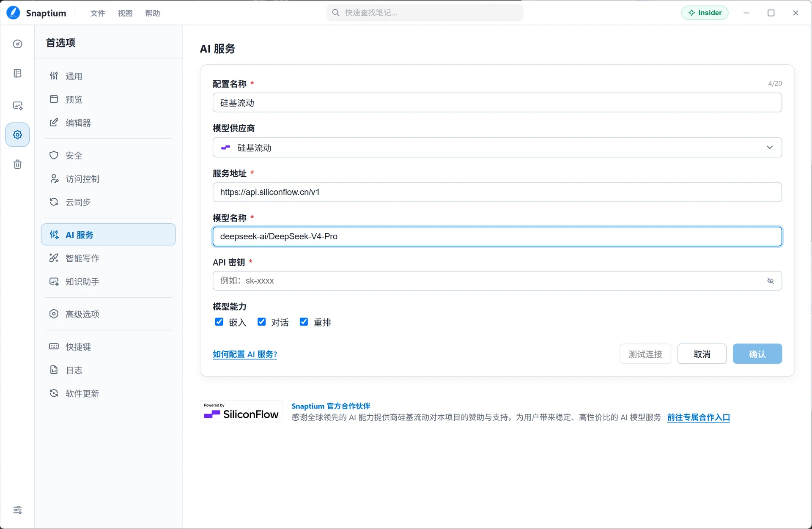Click the purple SiliconFlow icon in provider field

tap(225, 148)
